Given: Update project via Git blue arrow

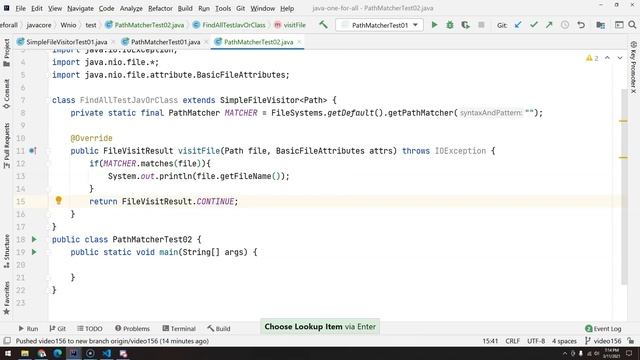Looking at the screenshot, I should click(518, 25).
